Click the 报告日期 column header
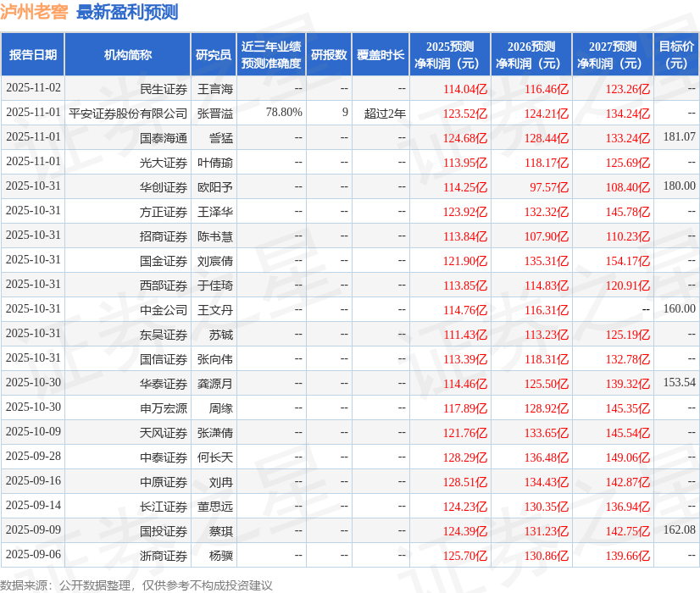The height and width of the screenshot is (593, 700). (x=34, y=53)
